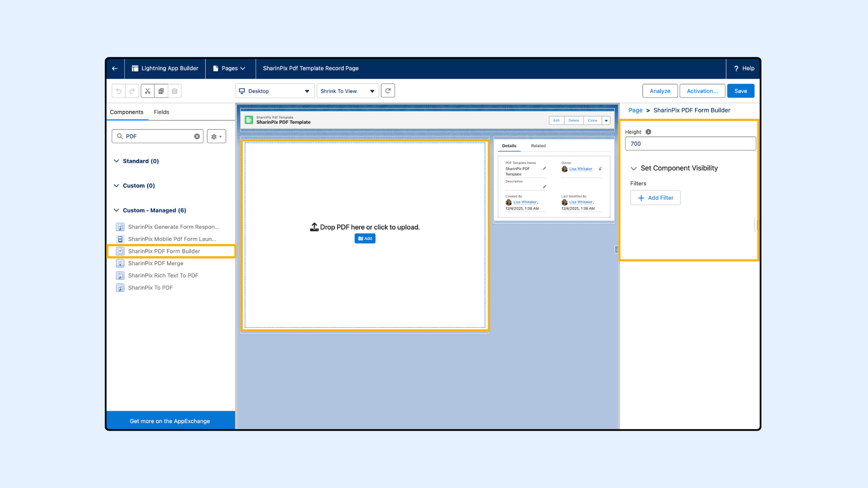The height and width of the screenshot is (488, 868).
Task: Click the copy icon in toolbar
Action: tap(161, 91)
